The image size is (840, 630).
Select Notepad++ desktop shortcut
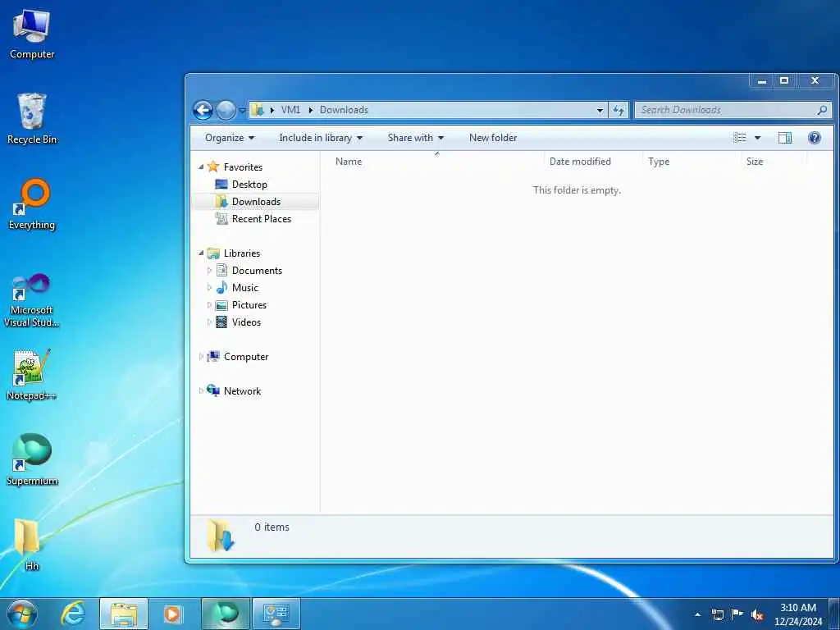tap(32, 374)
